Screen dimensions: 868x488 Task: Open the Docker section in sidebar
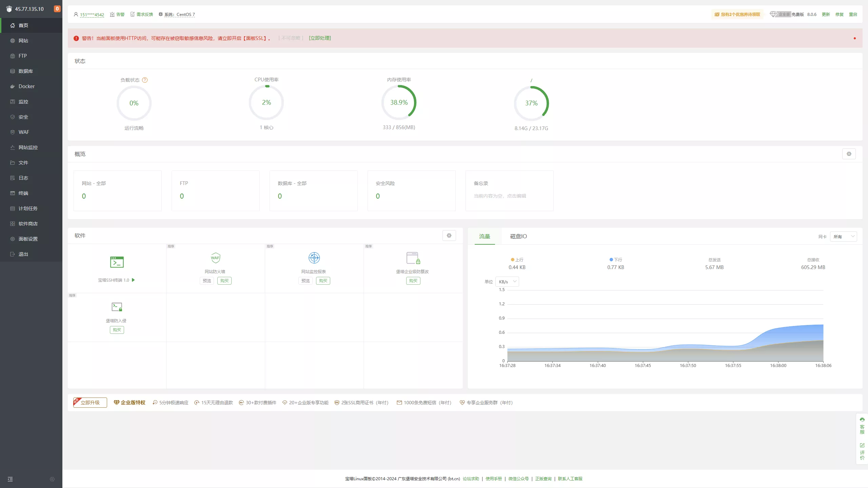[x=26, y=86]
